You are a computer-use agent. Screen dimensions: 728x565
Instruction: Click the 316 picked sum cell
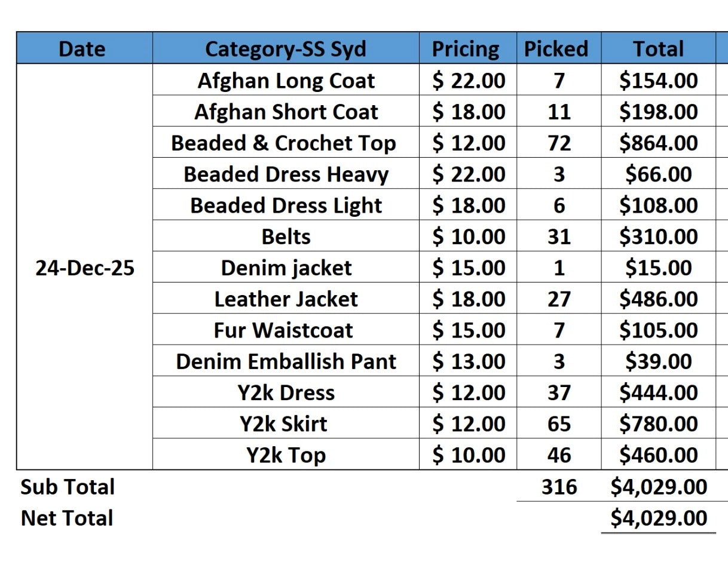click(x=559, y=487)
